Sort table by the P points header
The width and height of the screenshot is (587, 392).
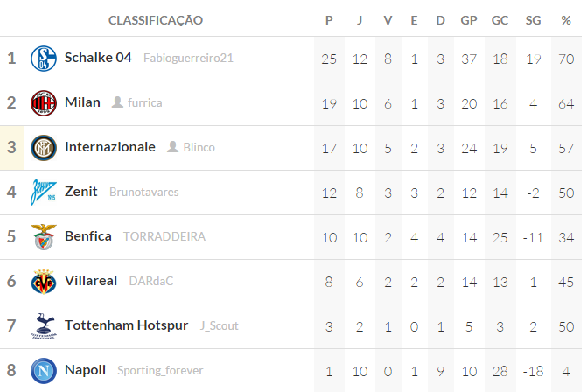pyautogui.click(x=329, y=20)
